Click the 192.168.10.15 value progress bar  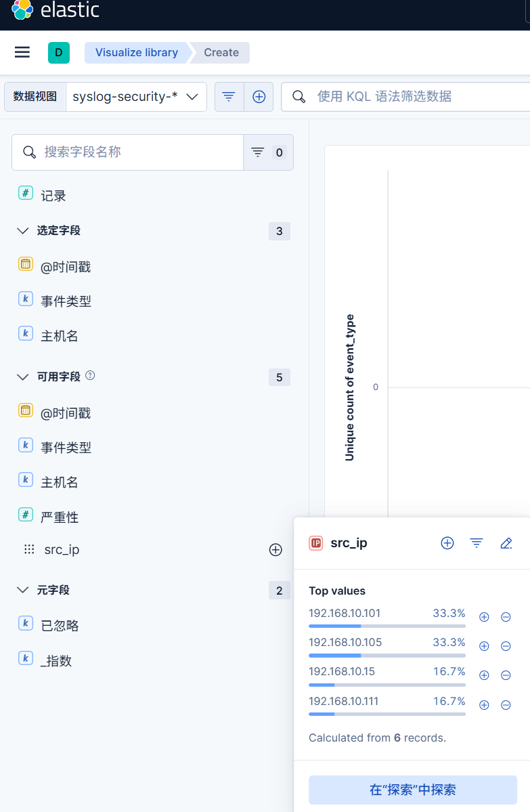point(387,685)
